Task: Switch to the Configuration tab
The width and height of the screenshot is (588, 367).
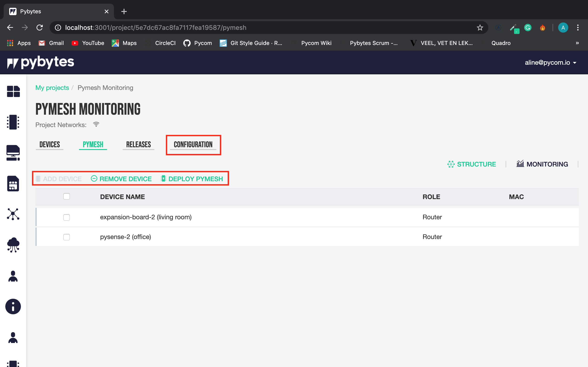Action: click(193, 145)
